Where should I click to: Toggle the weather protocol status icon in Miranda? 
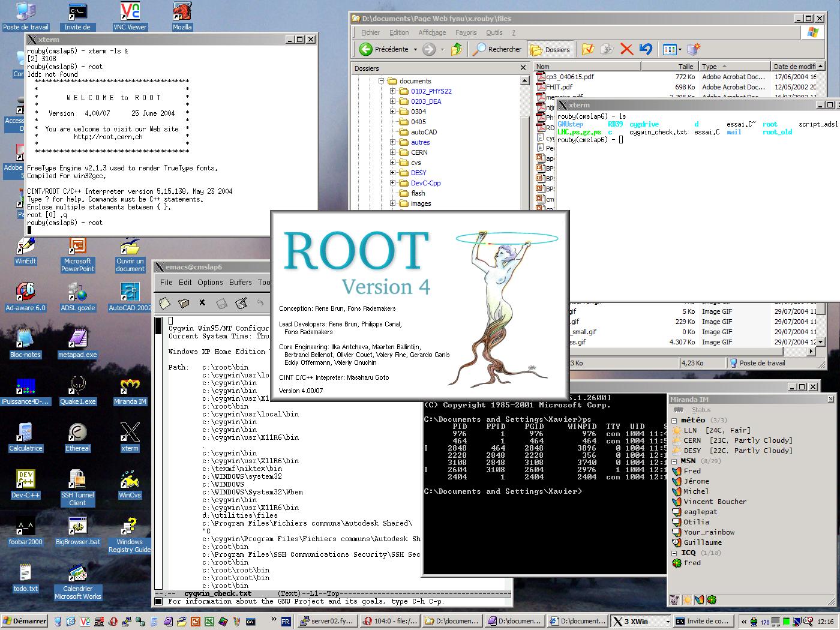click(x=686, y=599)
